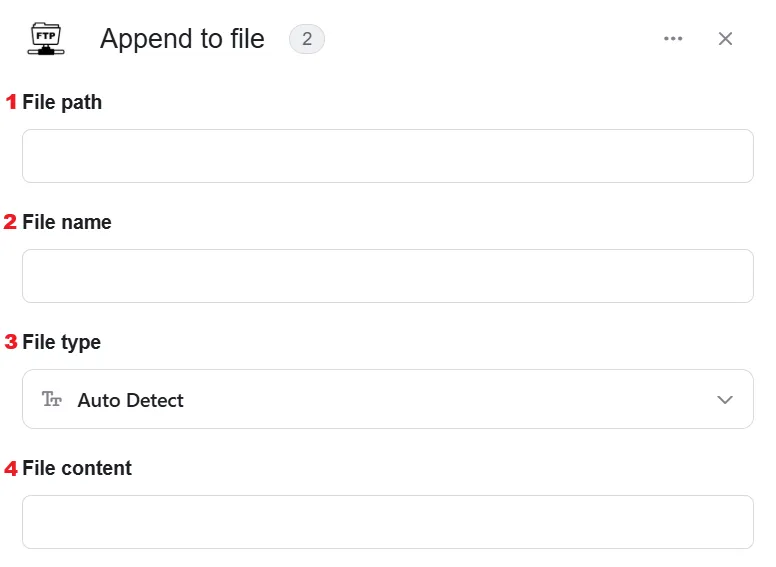
Task: Expand the File type chevron arrow
Action: (x=725, y=399)
